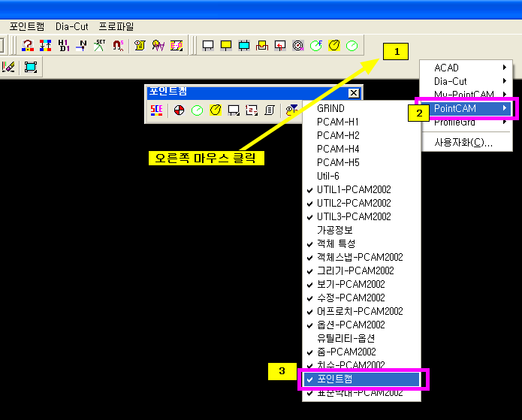
Task: Click the rectangle with red return arrow icon
Action: [280, 45]
